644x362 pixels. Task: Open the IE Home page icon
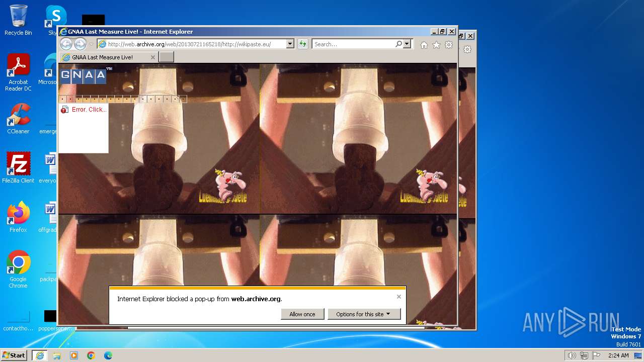coord(424,45)
